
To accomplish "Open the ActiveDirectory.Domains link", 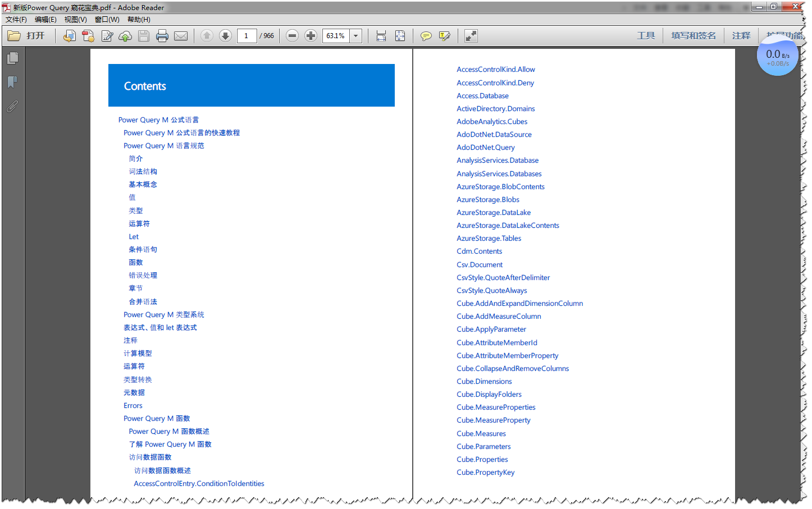I will (x=496, y=109).
